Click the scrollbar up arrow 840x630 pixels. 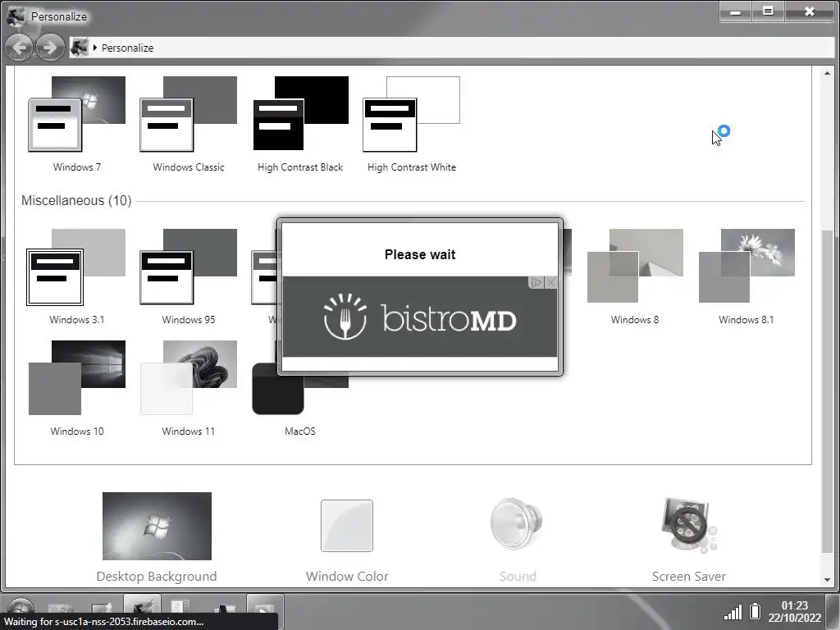[827, 73]
